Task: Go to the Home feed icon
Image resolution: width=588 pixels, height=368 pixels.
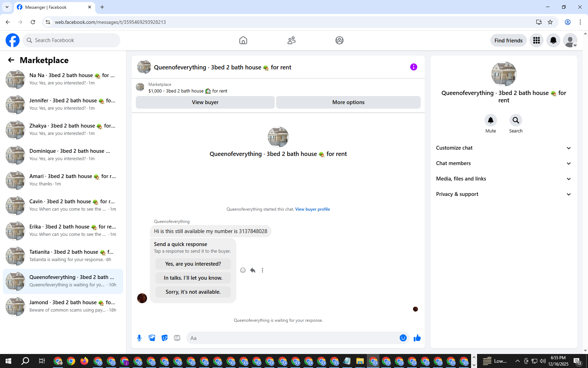Action: pyautogui.click(x=243, y=40)
